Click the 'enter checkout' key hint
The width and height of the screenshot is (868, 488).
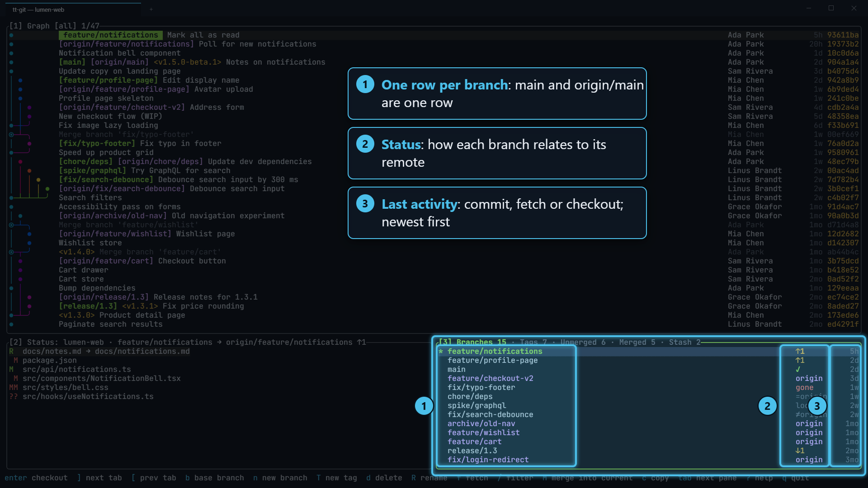tap(36, 478)
